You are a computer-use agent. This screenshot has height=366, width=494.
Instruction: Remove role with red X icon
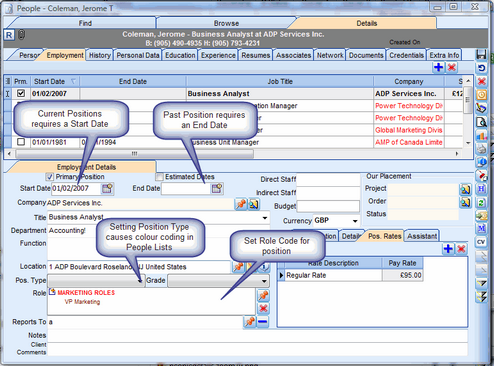(x=263, y=308)
